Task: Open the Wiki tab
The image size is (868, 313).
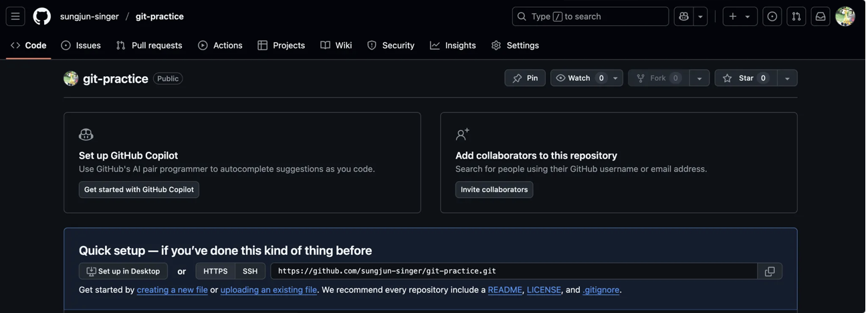Action: click(336, 45)
